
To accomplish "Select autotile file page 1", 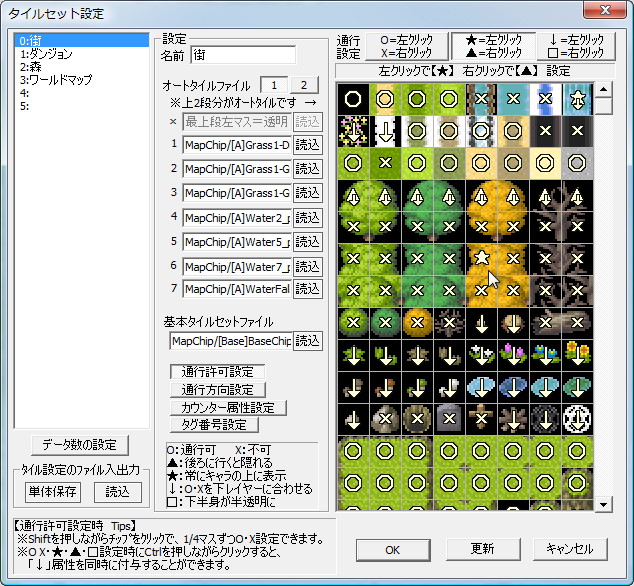I will 274,85.
